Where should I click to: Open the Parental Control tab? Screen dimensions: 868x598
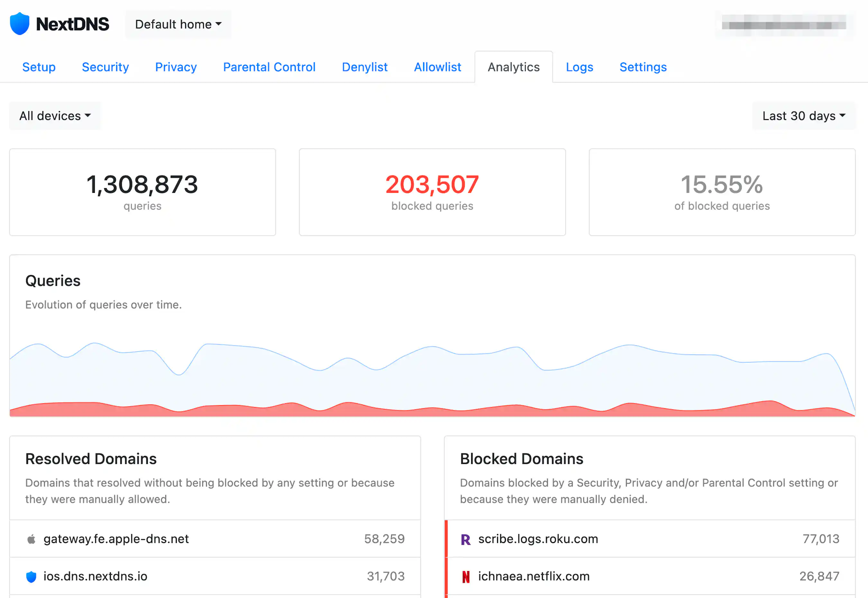pyautogui.click(x=269, y=67)
